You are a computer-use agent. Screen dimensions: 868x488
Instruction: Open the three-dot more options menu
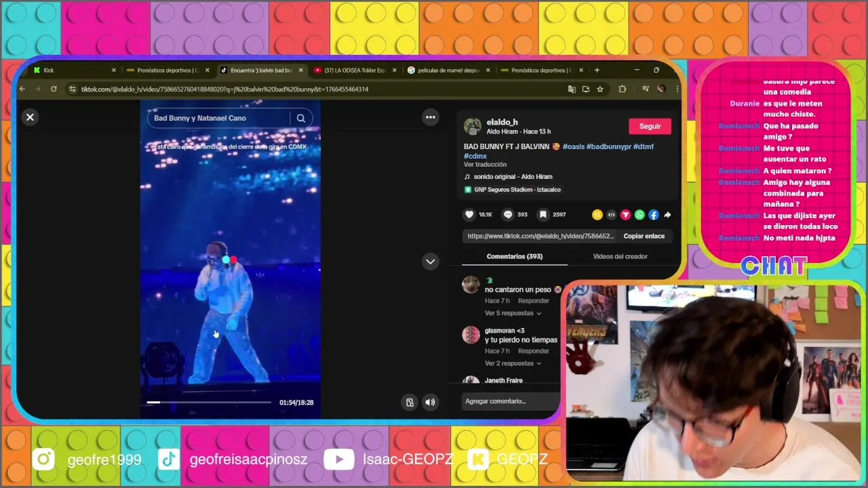tap(430, 117)
